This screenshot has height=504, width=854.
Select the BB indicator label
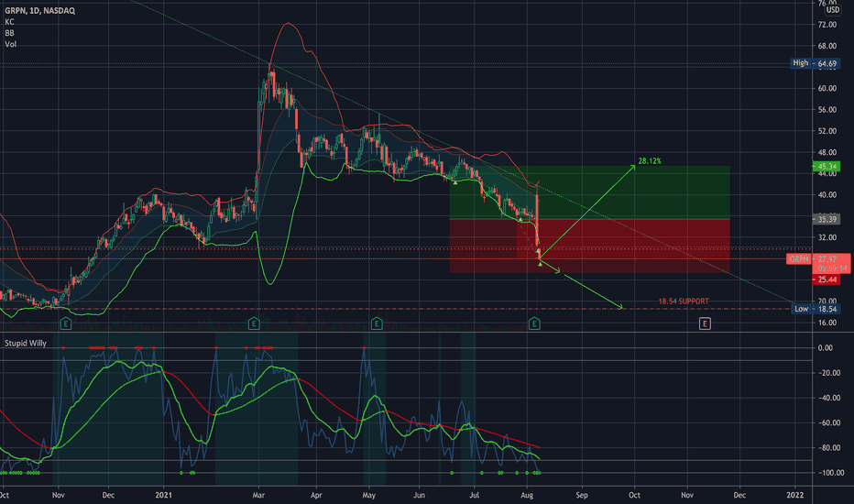9,33
